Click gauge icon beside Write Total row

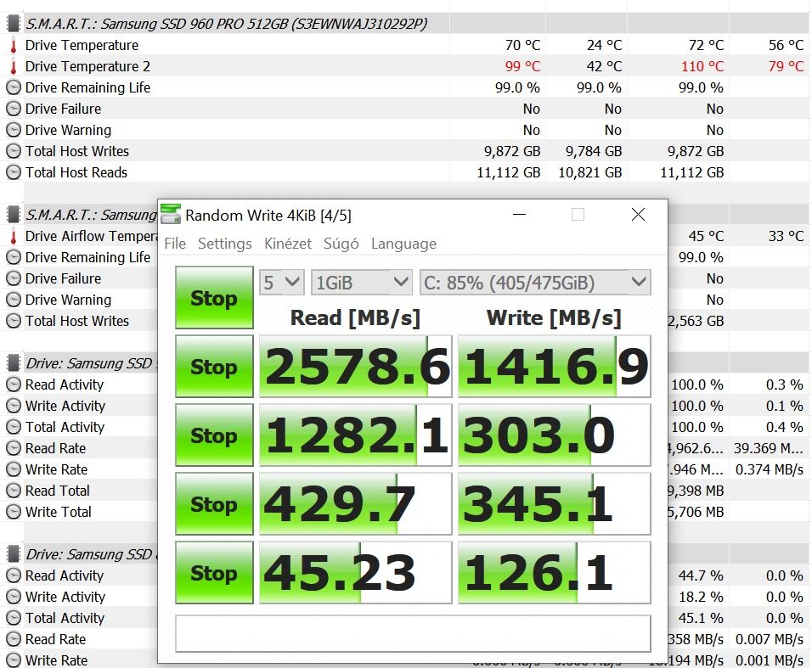14,512
